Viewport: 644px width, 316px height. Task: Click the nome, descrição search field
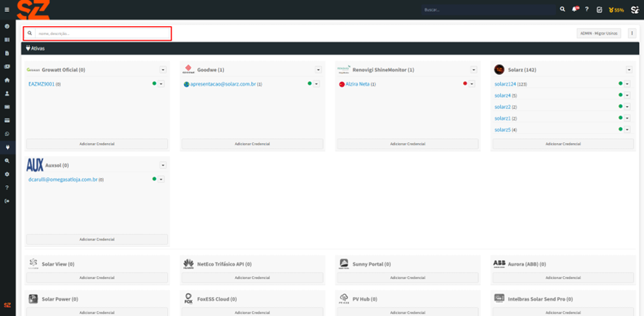(x=102, y=33)
